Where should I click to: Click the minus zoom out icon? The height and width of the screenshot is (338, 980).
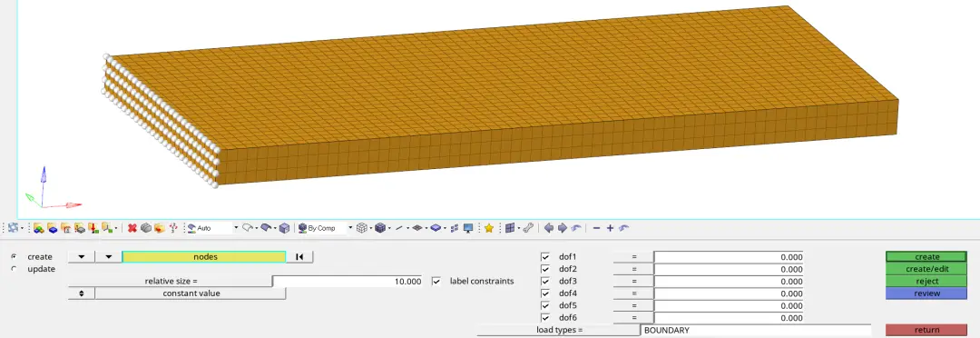[x=596, y=228]
